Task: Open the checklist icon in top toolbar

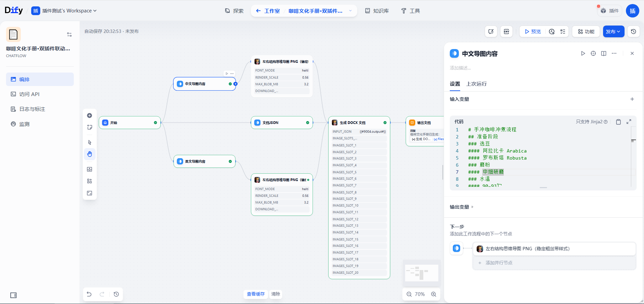Action: tap(563, 32)
